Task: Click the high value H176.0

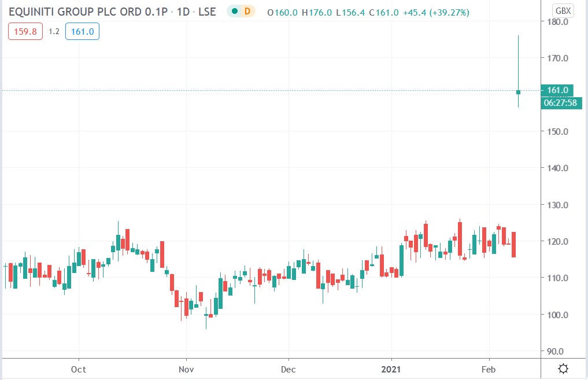Action: (317, 13)
